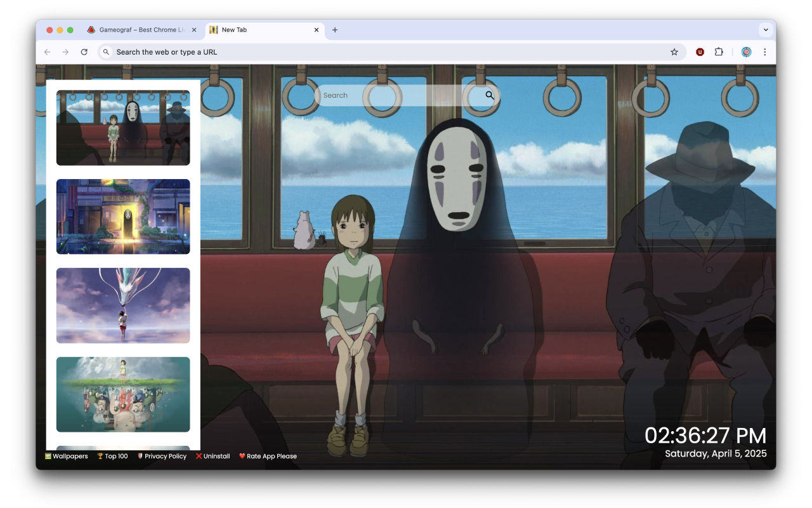View the Privacy Policy link

[x=162, y=456]
